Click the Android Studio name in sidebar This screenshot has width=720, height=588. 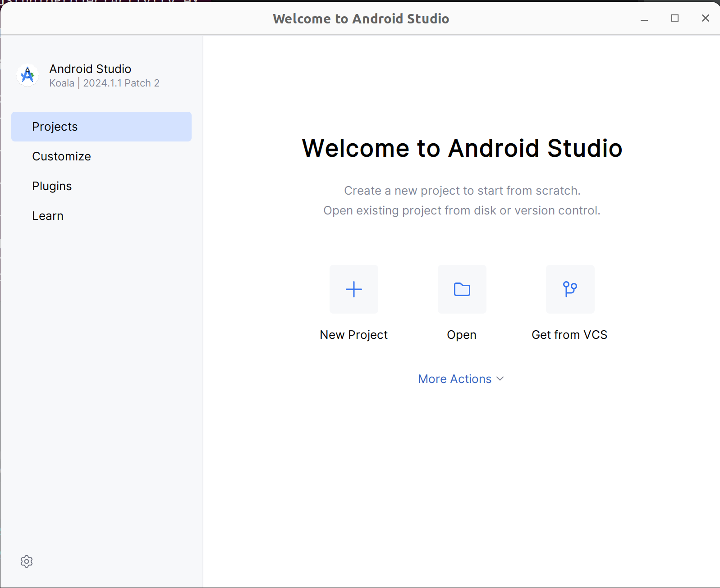90,69
